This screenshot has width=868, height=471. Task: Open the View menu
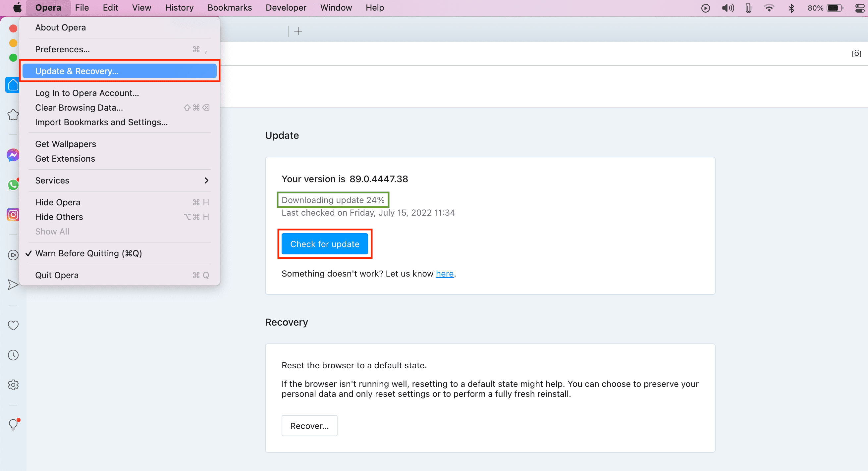click(141, 7)
